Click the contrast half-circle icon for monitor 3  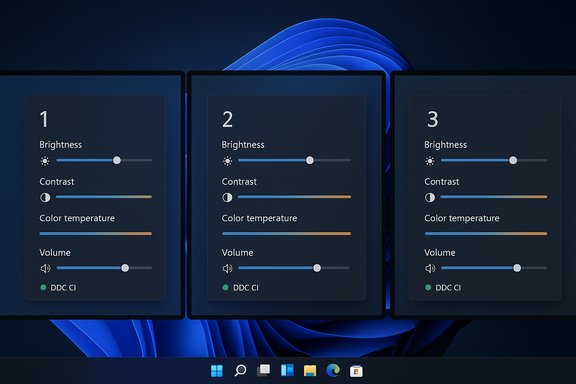pos(429,197)
